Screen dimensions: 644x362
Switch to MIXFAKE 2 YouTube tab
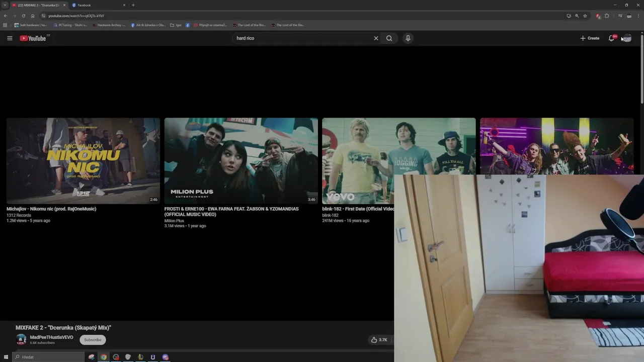pyautogui.click(x=39, y=5)
